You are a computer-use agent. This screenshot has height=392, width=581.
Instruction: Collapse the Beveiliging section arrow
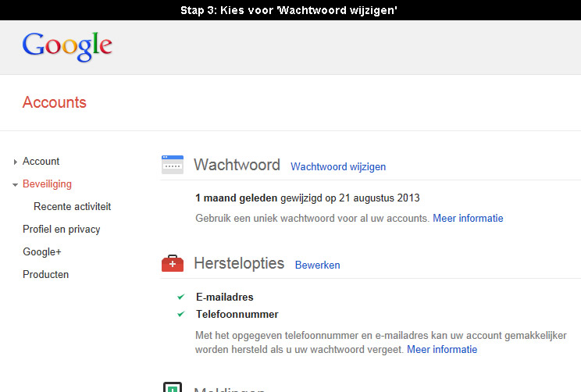click(15, 184)
